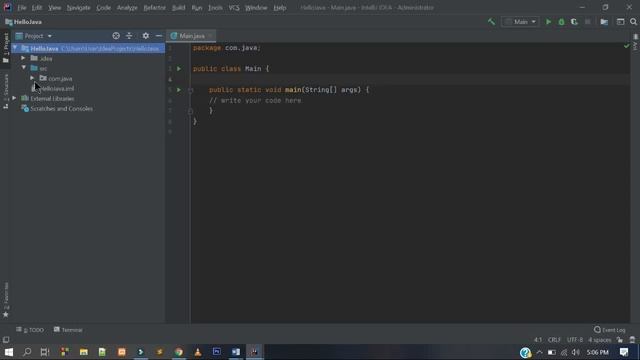This screenshot has height=360, width=640.
Task: Collapse the src folder arrow
Action: (x=23, y=68)
